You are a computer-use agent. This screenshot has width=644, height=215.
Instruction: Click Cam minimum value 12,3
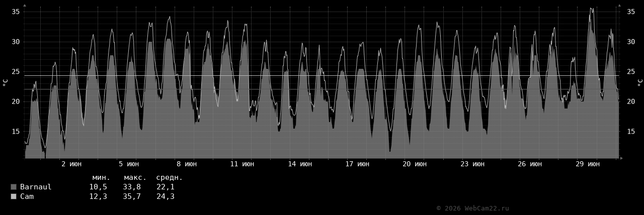click(98, 196)
